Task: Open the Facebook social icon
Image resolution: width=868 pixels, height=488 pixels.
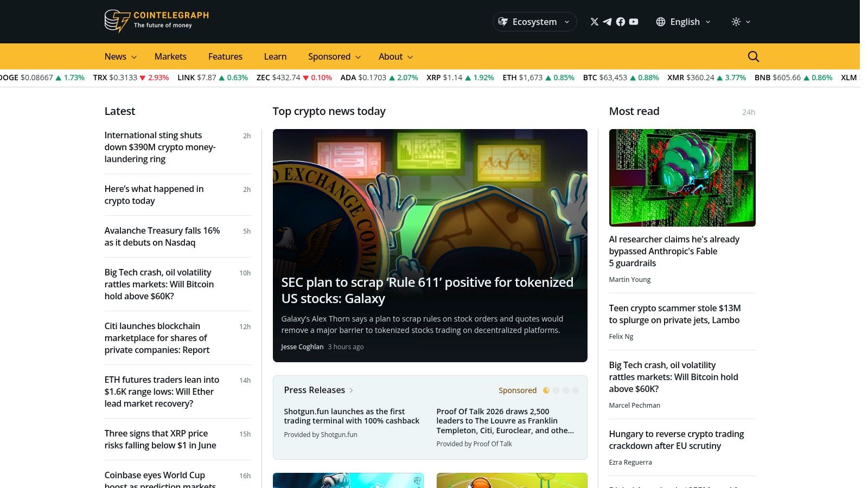Action: point(621,22)
